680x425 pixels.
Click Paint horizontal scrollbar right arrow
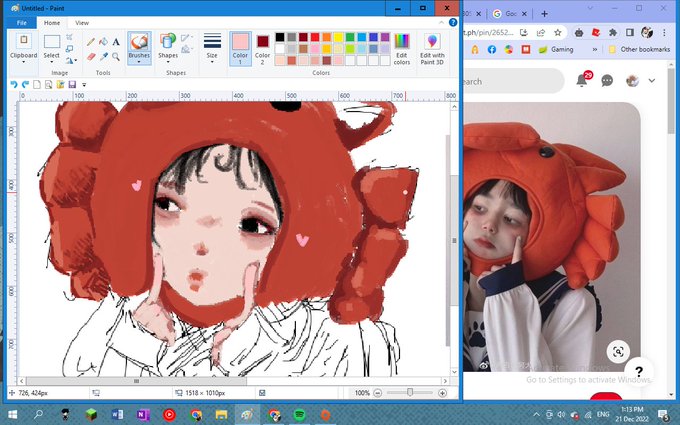click(x=445, y=381)
